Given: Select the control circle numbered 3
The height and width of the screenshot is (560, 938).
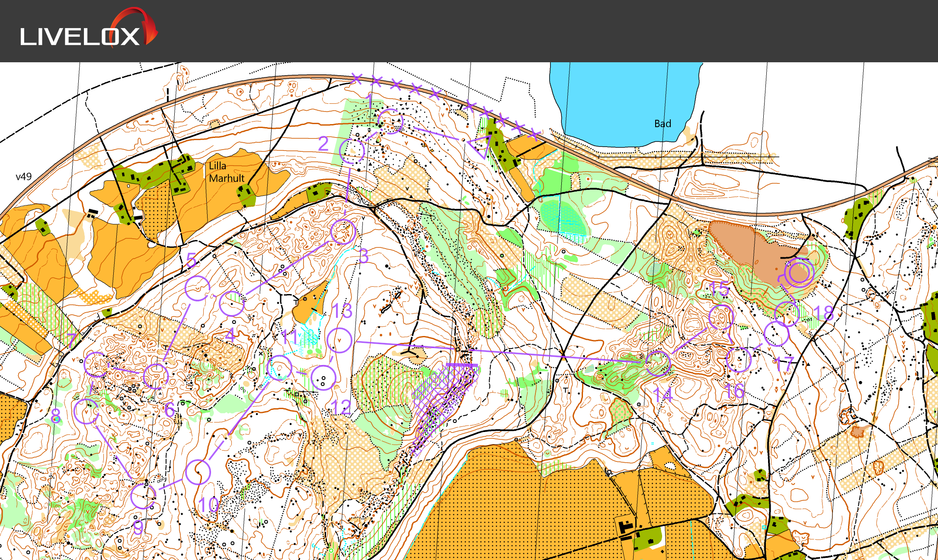Looking at the screenshot, I should [343, 232].
